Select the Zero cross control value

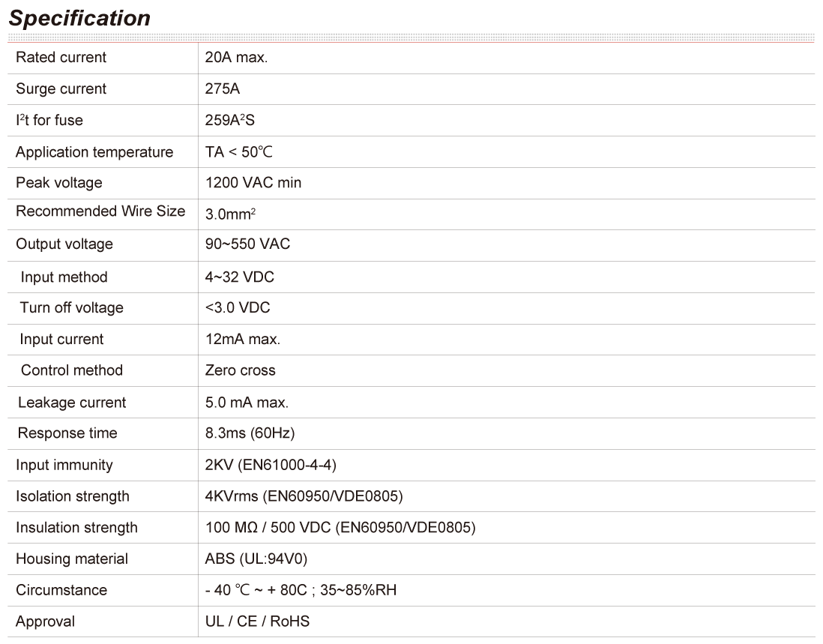click(x=240, y=370)
